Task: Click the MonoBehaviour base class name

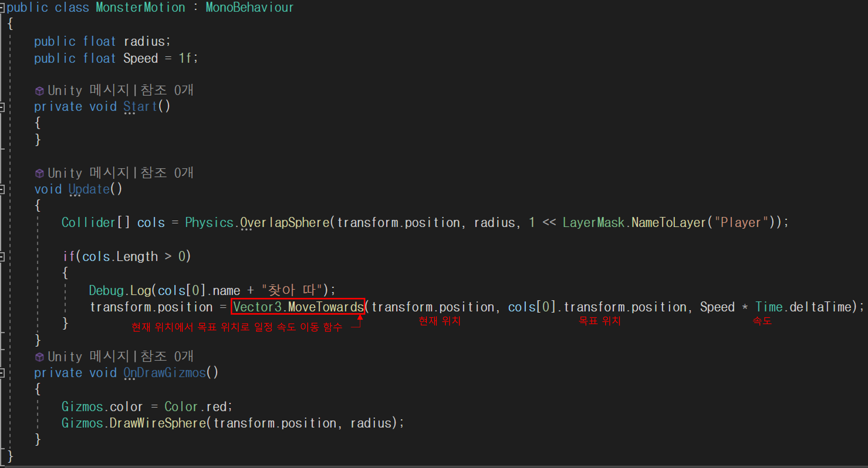Action: point(249,7)
